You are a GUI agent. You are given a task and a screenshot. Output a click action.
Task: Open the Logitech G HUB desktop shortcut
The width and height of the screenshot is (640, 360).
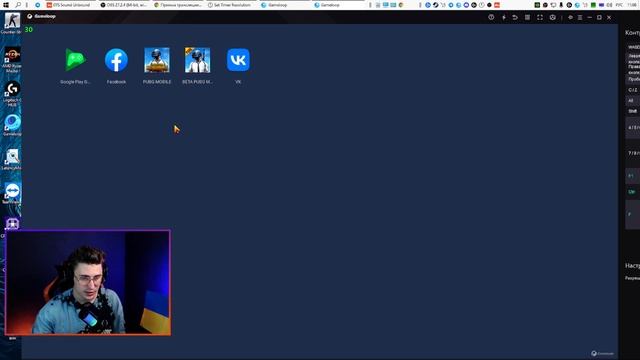click(12, 94)
